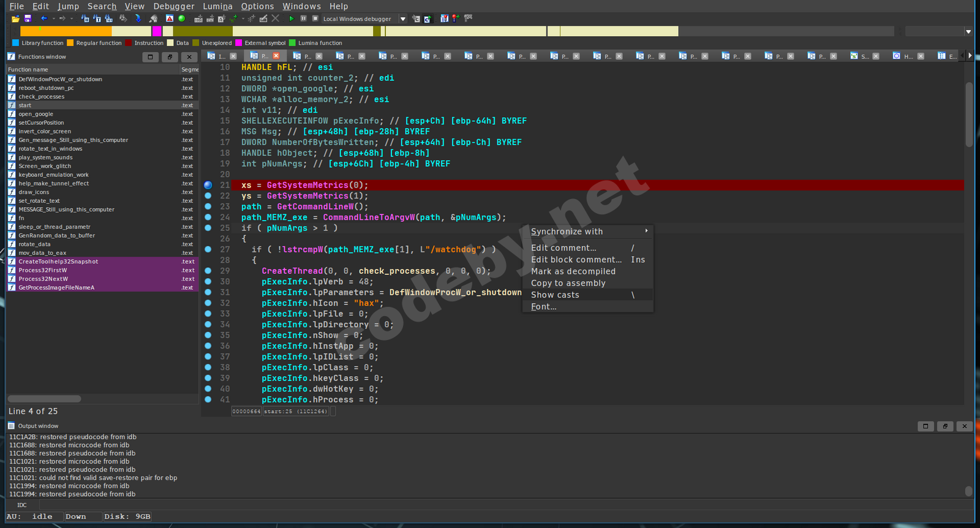Screen dimensions: 980x528
Task: Stop the debugged process
Action: [x=315, y=19]
